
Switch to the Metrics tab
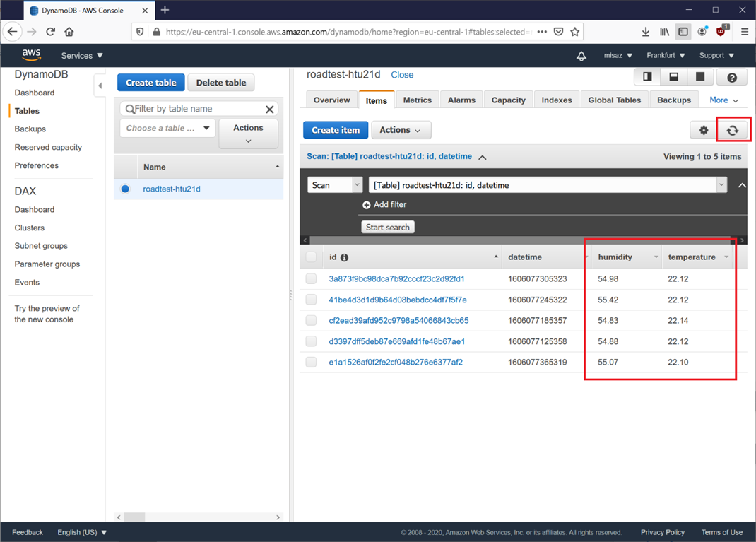click(x=417, y=100)
